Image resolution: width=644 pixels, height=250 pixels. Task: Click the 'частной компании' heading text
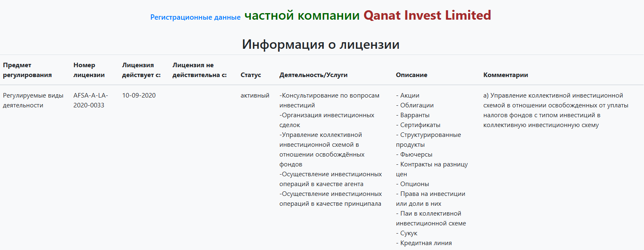tap(302, 15)
